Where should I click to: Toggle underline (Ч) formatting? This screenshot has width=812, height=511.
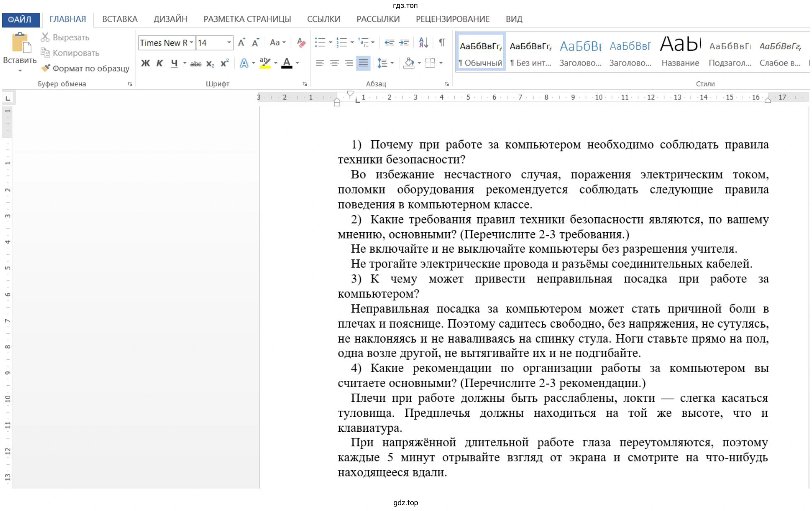[174, 63]
